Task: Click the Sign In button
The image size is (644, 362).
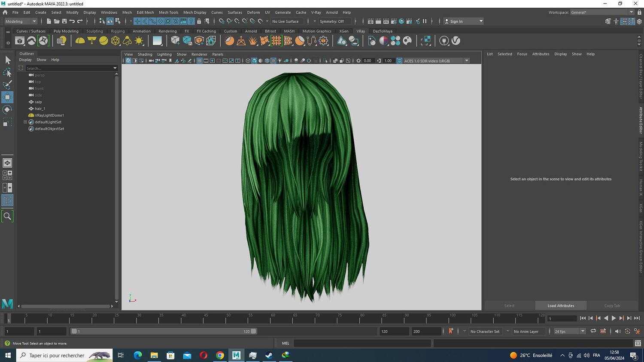Action: click(x=456, y=21)
